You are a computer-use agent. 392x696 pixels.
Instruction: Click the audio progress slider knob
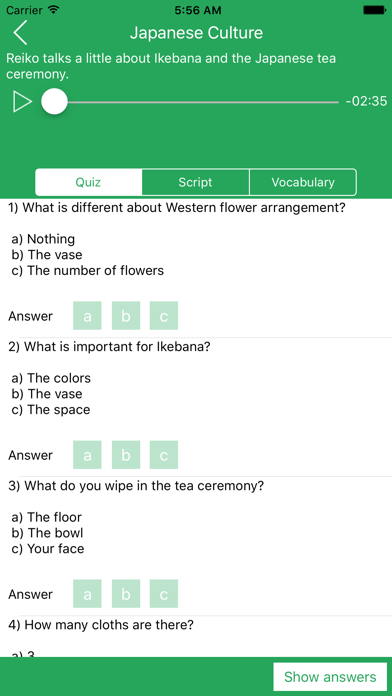point(54,102)
